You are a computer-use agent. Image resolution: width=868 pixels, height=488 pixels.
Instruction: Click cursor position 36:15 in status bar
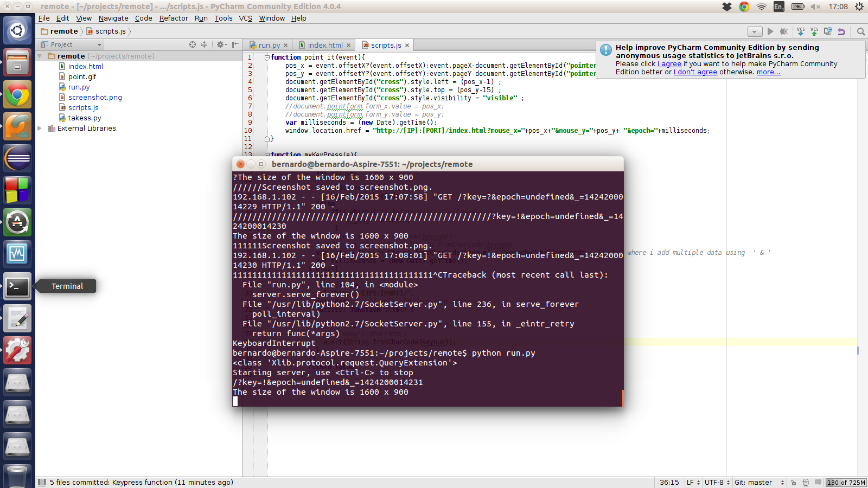(x=669, y=482)
